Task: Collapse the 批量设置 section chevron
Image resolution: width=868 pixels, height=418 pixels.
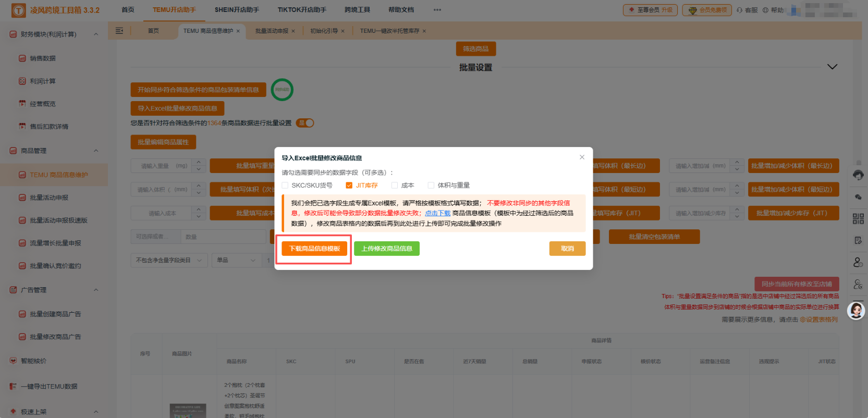Action: click(x=833, y=67)
